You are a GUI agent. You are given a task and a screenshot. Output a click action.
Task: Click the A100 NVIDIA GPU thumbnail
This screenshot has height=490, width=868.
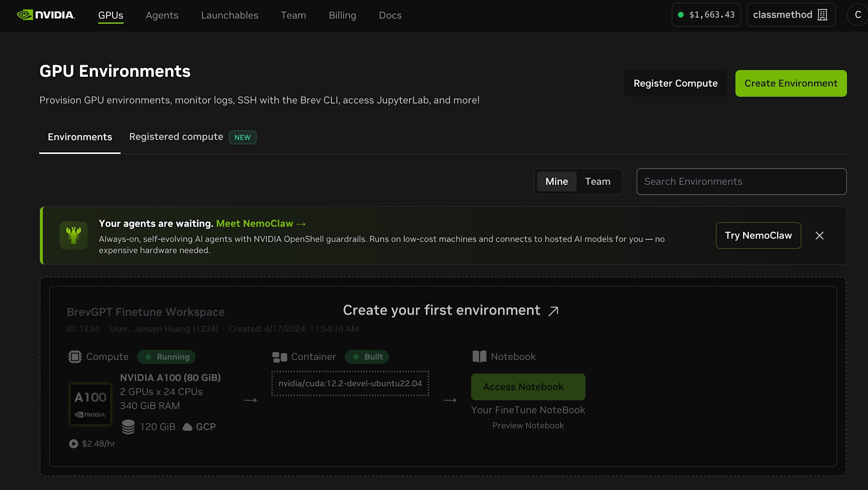point(90,404)
